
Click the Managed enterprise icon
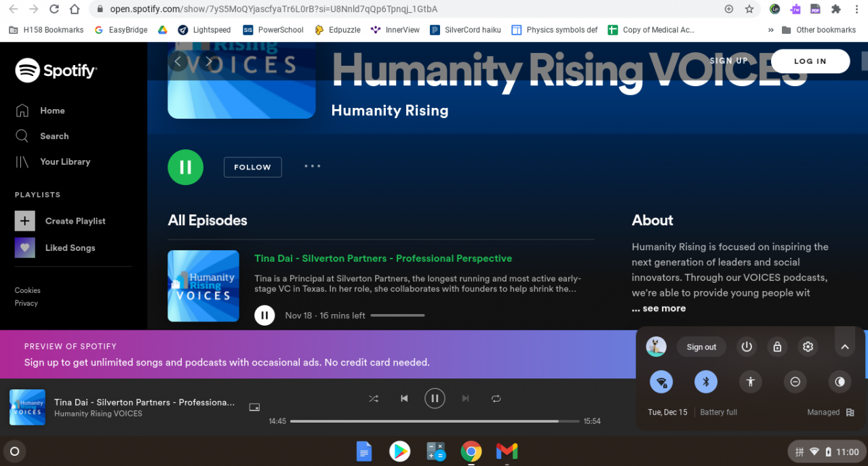pos(850,412)
